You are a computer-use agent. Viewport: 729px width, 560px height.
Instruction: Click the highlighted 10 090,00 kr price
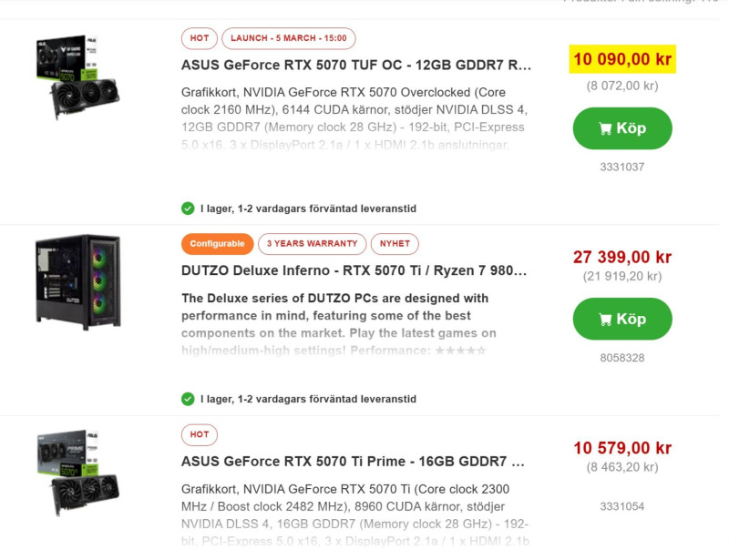click(622, 59)
